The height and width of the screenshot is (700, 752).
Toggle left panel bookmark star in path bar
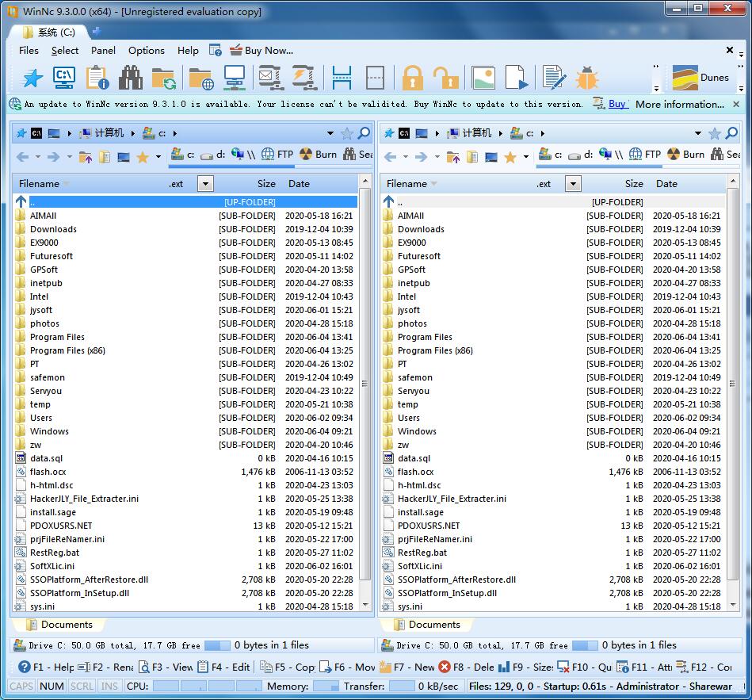pyautogui.click(x=347, y=133)
